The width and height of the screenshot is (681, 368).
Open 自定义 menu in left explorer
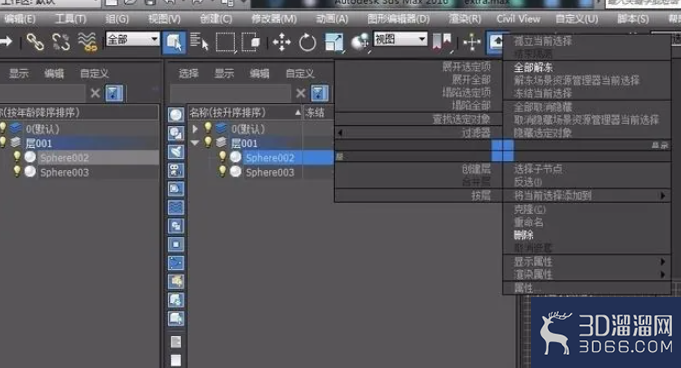click(94, 73)
